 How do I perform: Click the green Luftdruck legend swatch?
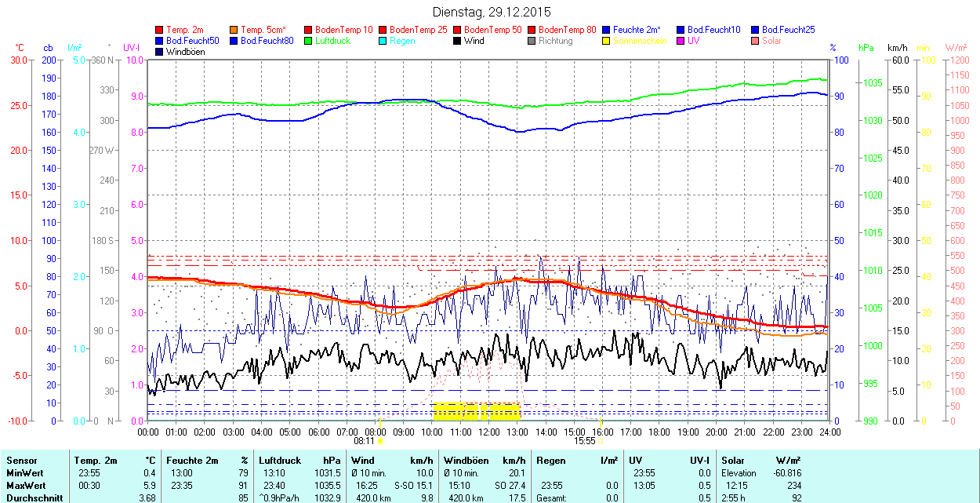tap(308, 41)
